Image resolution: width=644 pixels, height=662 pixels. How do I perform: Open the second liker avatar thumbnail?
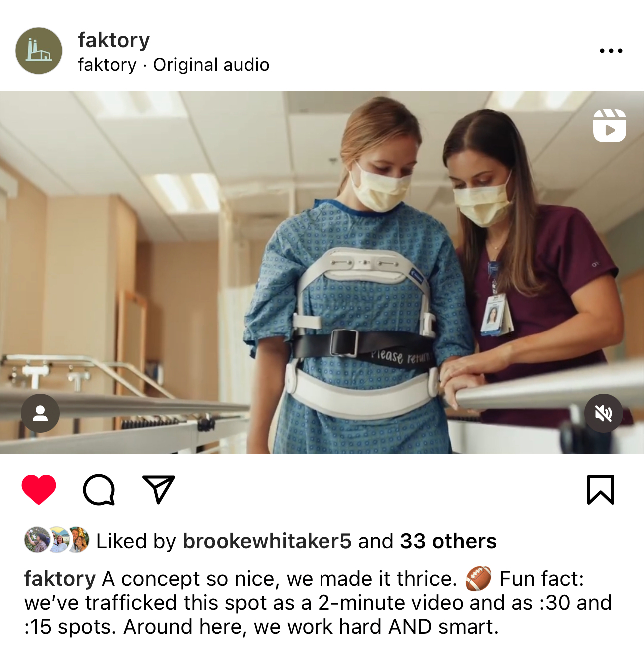point(58,540)
